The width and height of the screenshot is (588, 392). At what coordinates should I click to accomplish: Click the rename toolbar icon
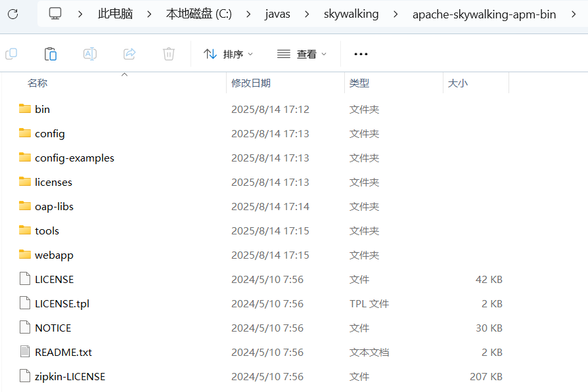click(x=90, y=54)
